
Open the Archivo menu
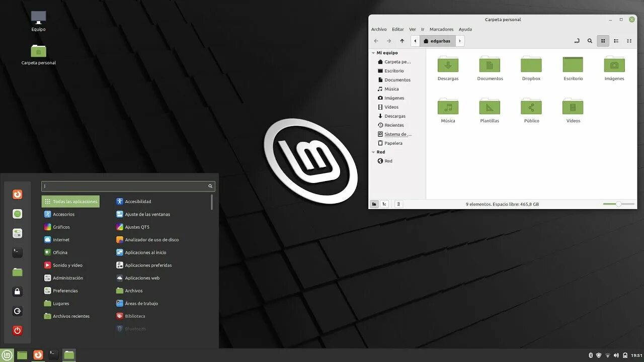coord(379,29)
